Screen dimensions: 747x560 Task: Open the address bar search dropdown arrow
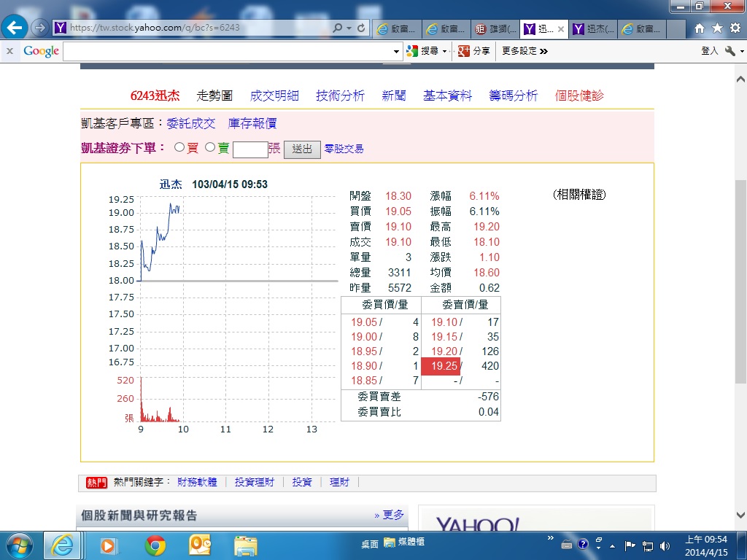(349, 28)
